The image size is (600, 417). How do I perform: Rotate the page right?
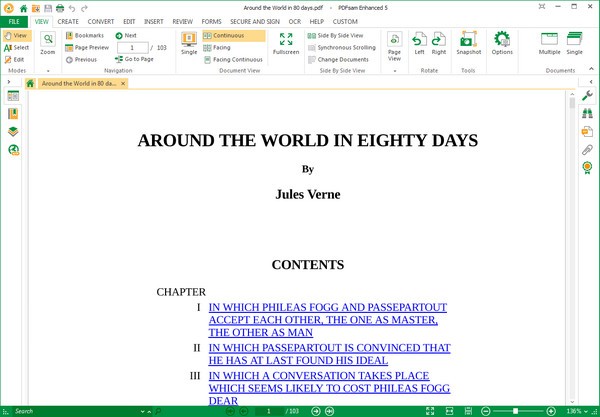point(439,42)
